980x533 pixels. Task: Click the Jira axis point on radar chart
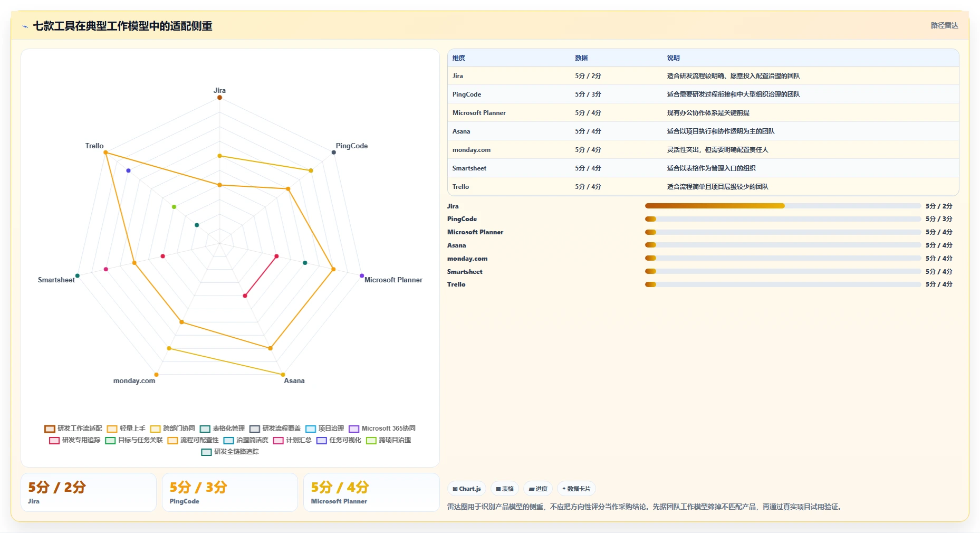coord(219,98)
